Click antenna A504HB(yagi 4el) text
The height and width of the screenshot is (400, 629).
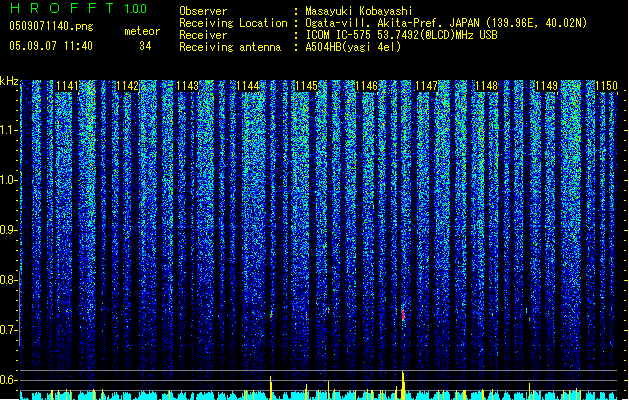click(x=353, y=47)
